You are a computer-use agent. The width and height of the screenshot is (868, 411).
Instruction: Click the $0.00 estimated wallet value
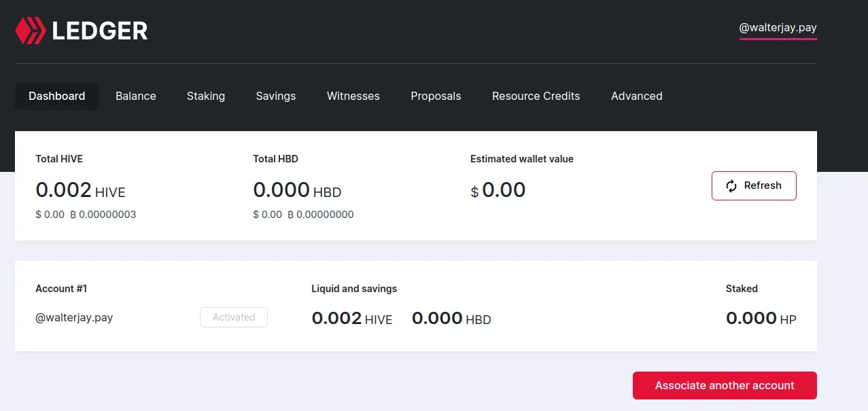coord(498,190)
